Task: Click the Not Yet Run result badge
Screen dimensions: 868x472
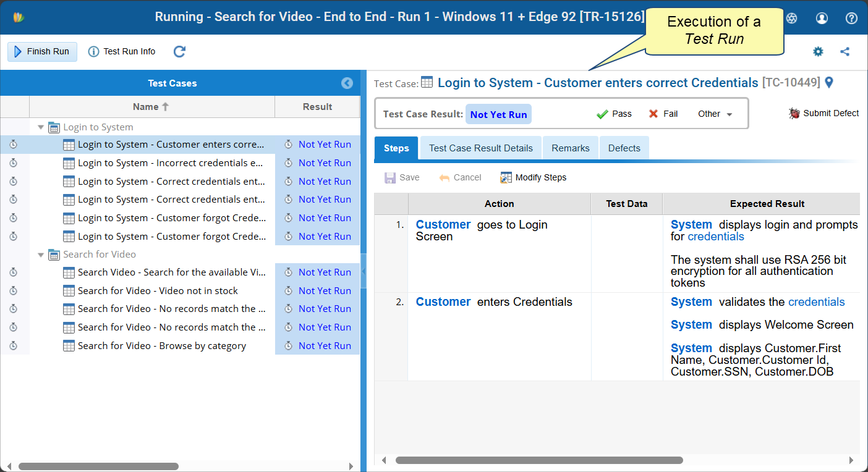Action: pos(498,114)
